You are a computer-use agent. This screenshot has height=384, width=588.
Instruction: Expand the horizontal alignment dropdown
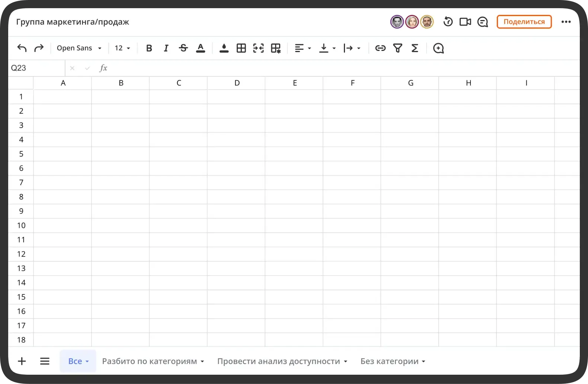[303, 48]
